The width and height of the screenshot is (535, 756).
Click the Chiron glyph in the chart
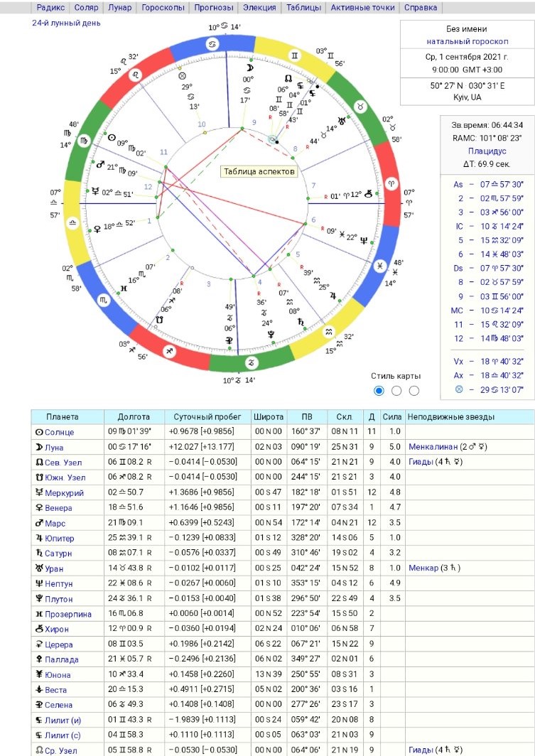coord(369,194)
